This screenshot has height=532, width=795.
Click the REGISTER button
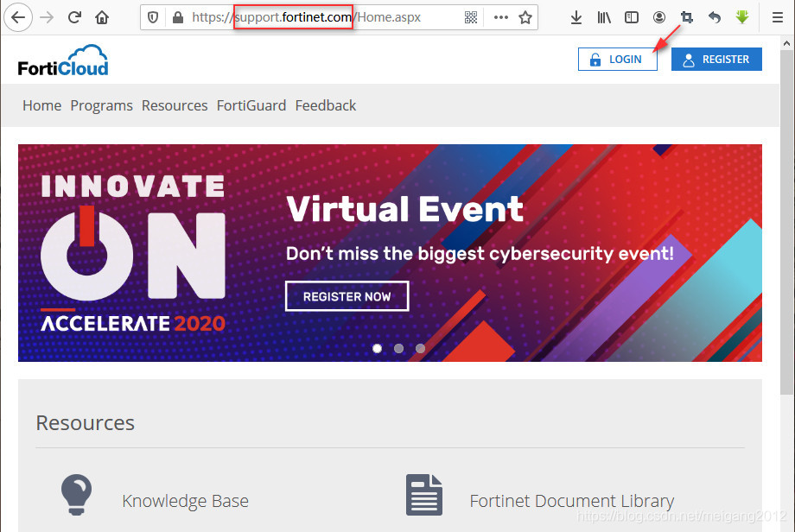pyautogui.click(x=716, y=60)
